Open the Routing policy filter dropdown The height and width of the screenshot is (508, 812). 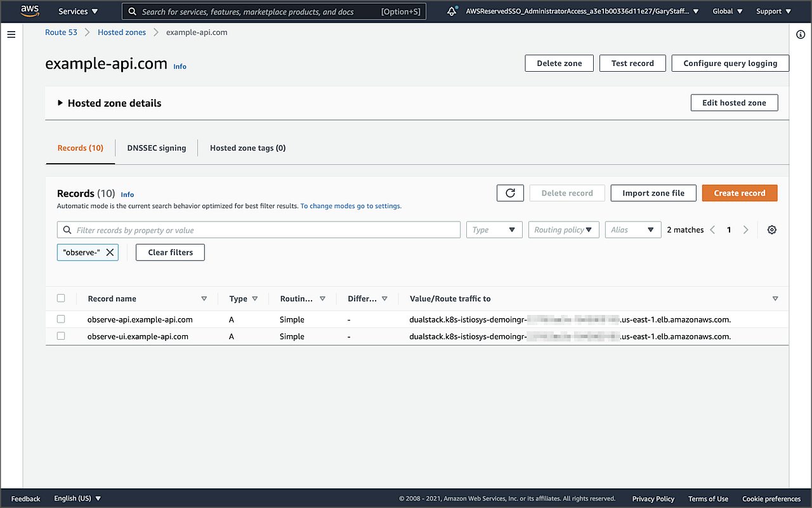[x=564, y=230]
